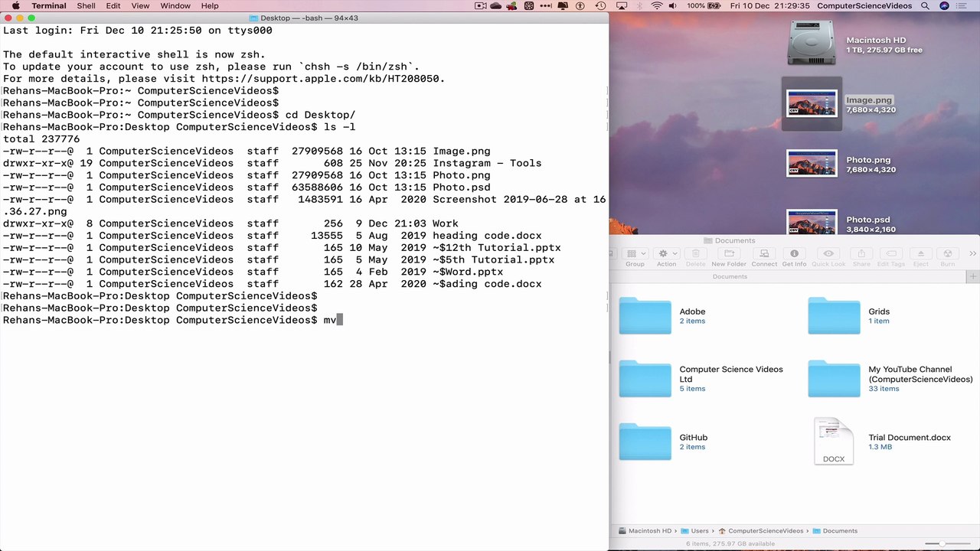Screen dimensions: 980x551
Task: Click 'Instagram - Tools' in Terminal listing
Action: tap(487, 163)
